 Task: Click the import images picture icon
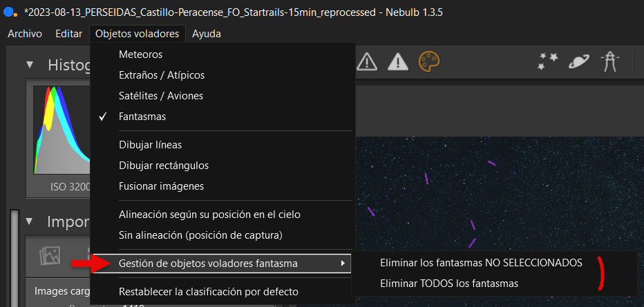(x=50, y=256)
